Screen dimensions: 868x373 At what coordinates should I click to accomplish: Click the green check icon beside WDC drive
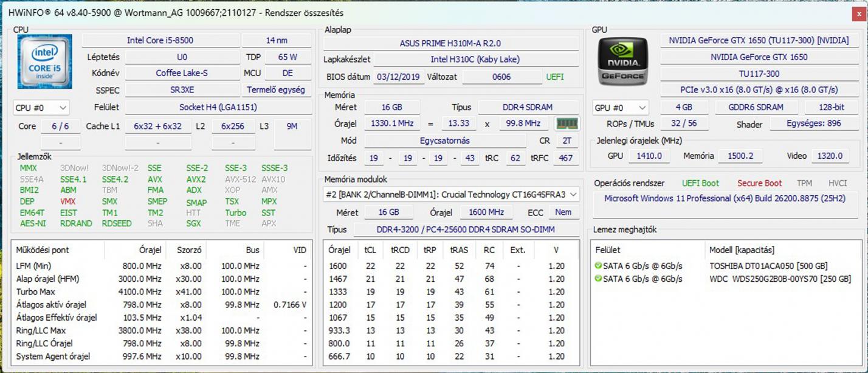598,279
